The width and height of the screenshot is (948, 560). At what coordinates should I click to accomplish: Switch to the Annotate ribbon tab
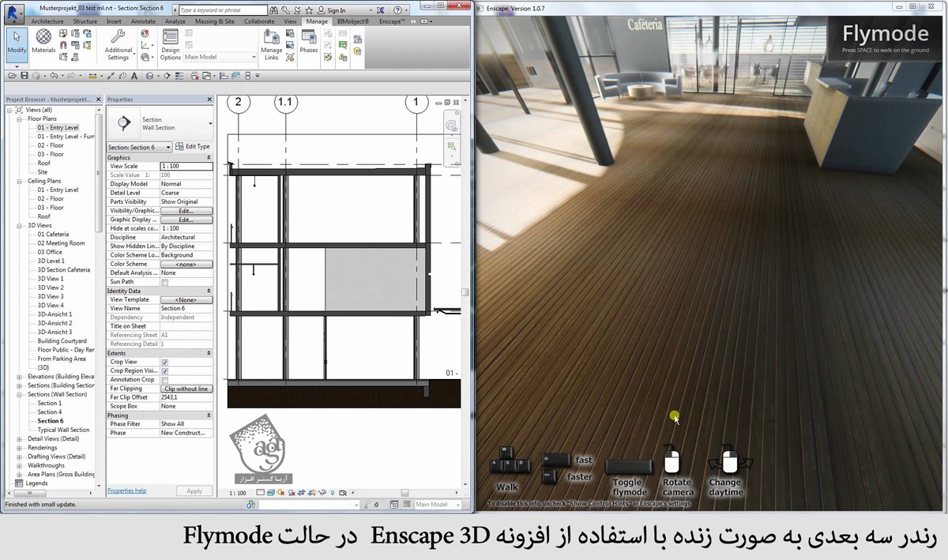tap(143, 21)
